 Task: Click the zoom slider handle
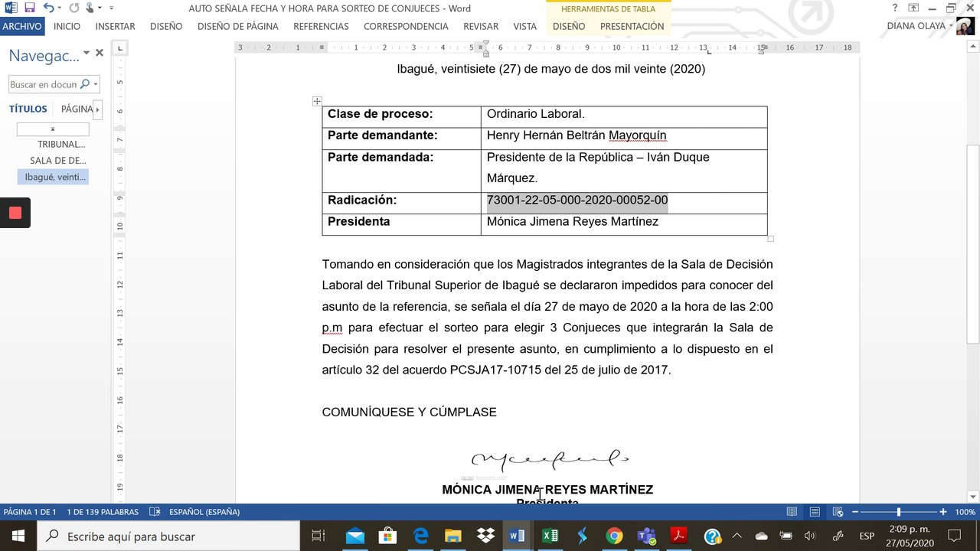click(899, 512)
